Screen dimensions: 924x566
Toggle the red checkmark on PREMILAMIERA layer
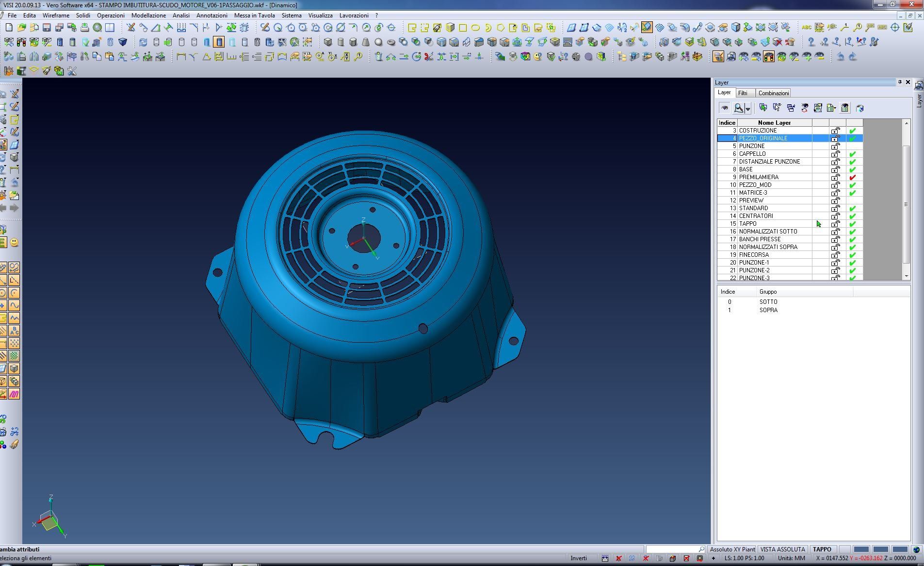click(x=852, y=177)
